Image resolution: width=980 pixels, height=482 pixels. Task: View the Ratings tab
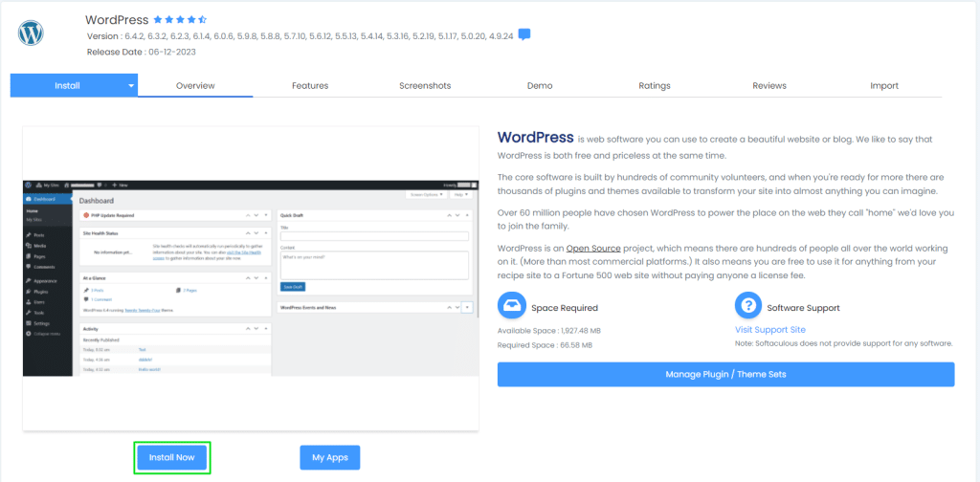(x=655, y=85)
